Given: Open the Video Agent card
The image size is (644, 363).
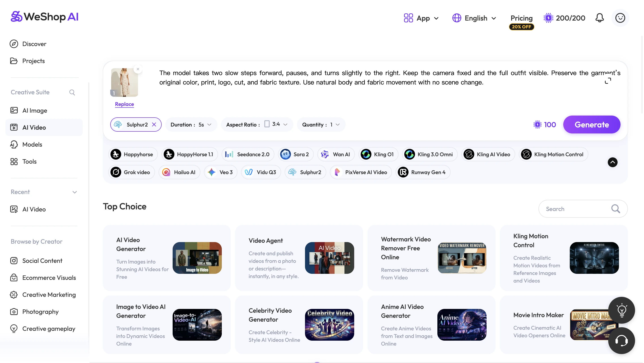Looking at the screenshot, I should click(x=299, y=258).
